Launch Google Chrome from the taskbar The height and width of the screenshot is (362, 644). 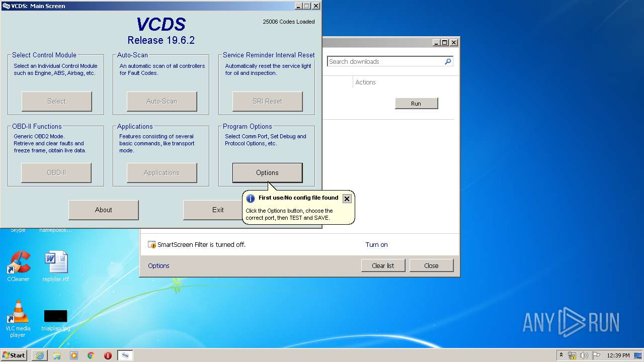pyautogui.click(x=91, y=355)
